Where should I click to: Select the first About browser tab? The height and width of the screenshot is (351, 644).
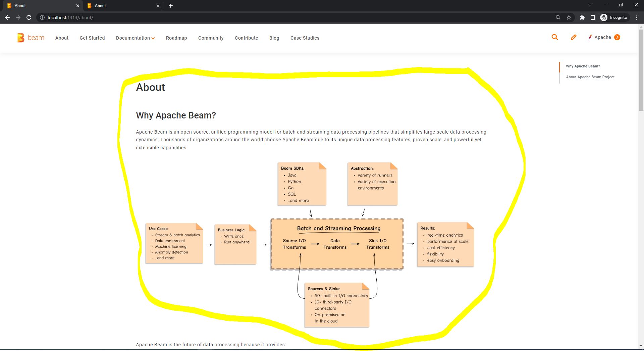pyautogui.click(x=43, y=6)
